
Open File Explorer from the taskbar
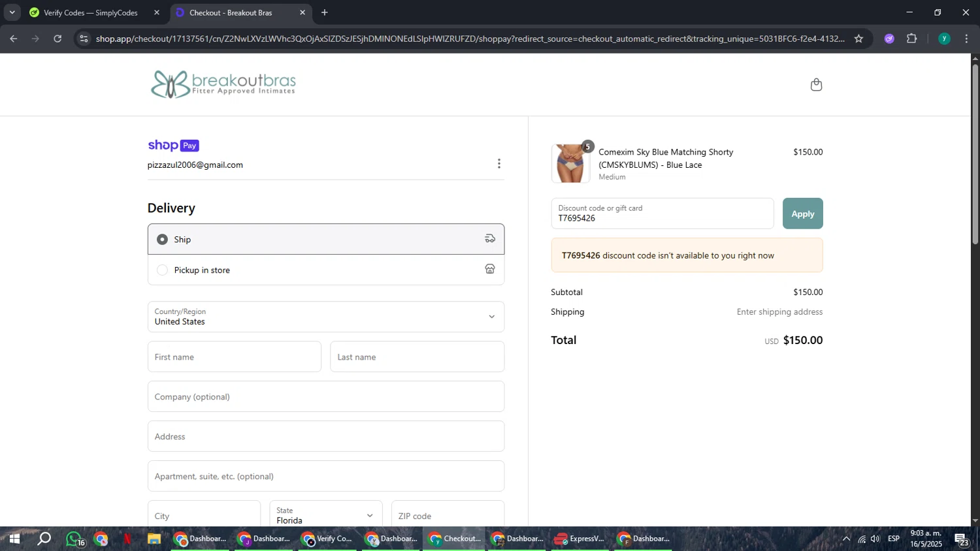[x=154, y=539]
